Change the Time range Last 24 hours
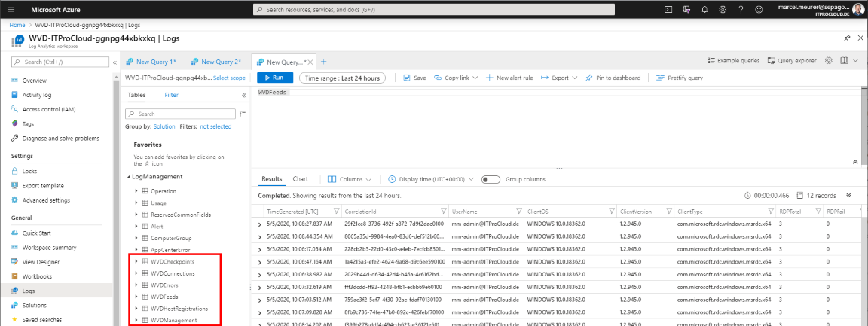This screenshot has height=326, width=868. pyautogui.click(x=342, y=78)
